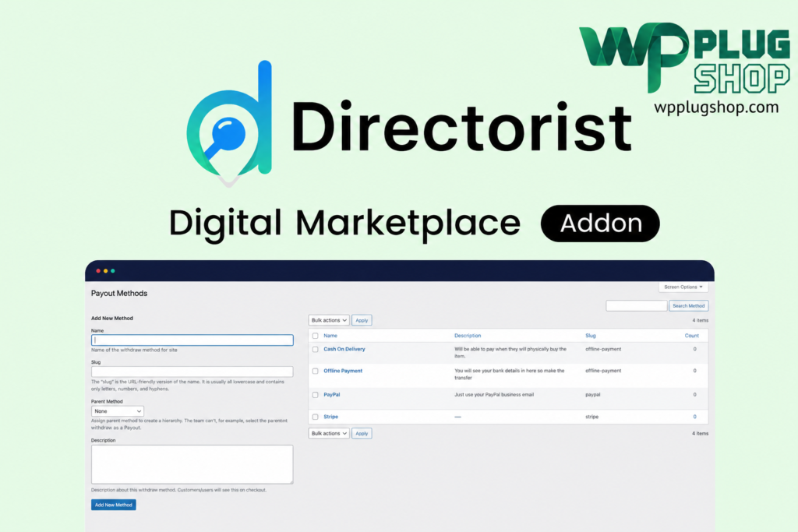The height and width of the screenshot is (532, 798).
Task: Expand the Screen Options panel
Action: (683, 287)
